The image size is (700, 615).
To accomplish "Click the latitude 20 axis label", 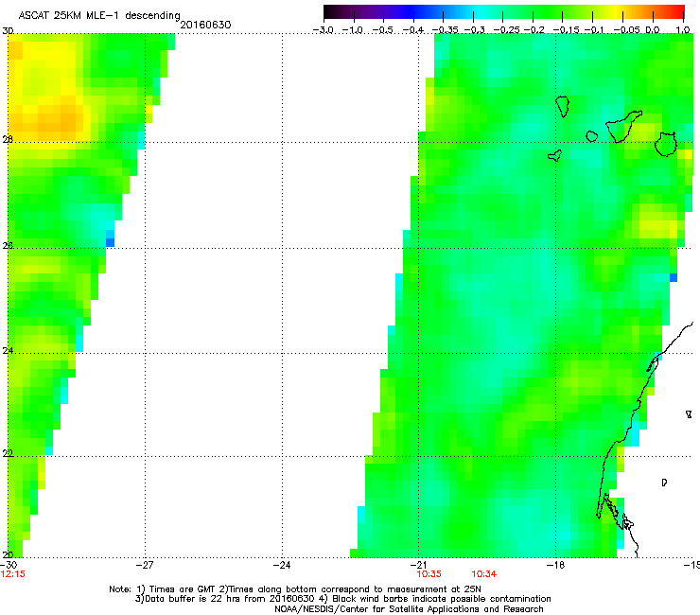I will [x=8, y=554].
